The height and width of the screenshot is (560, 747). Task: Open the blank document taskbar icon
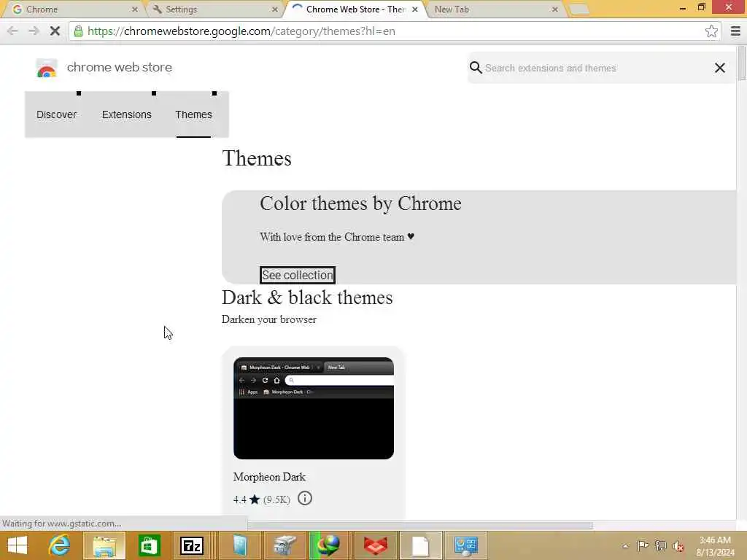click(421, 545)
